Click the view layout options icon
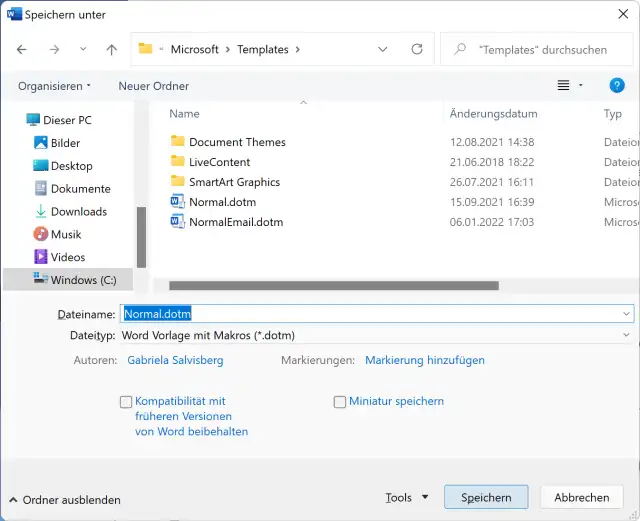The image size is (640, 521). coord(564,86)
